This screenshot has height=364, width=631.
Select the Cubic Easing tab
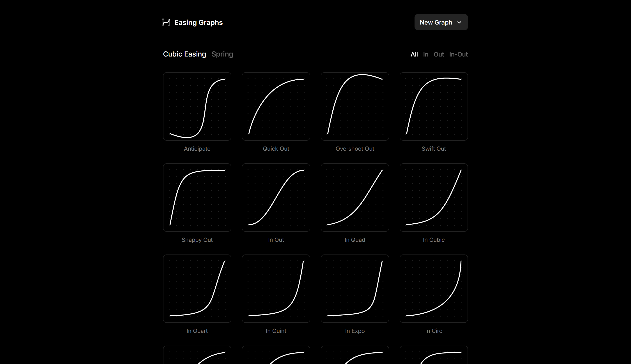tap(184, 54)
